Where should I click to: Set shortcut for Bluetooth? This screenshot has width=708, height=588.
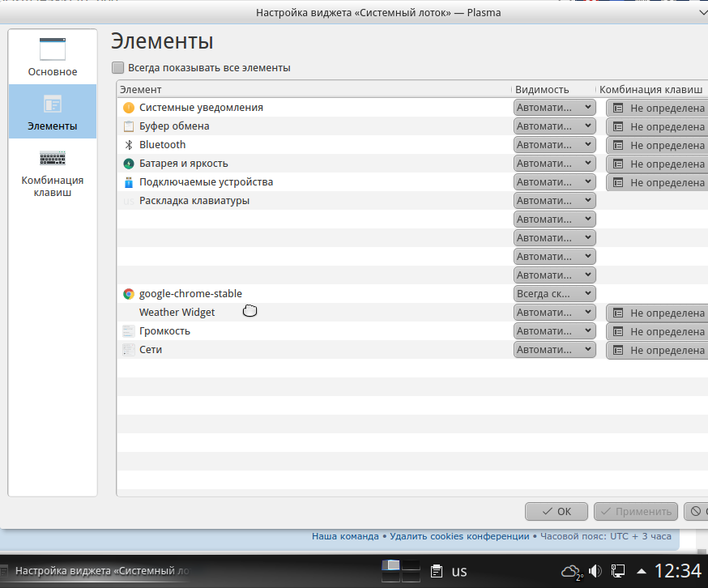coord(657,145)
